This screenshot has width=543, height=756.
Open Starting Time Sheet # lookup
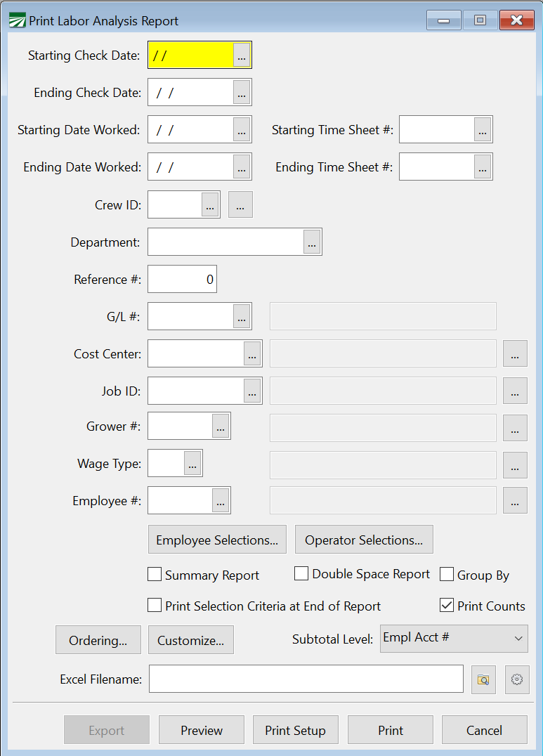[x=482, y=130]
